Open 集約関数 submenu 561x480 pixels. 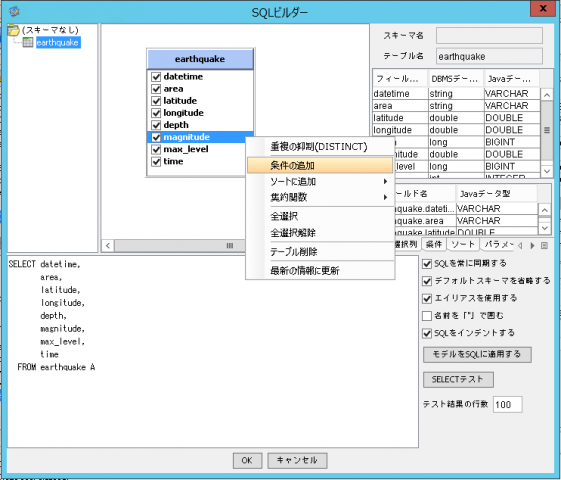(320, 197)
